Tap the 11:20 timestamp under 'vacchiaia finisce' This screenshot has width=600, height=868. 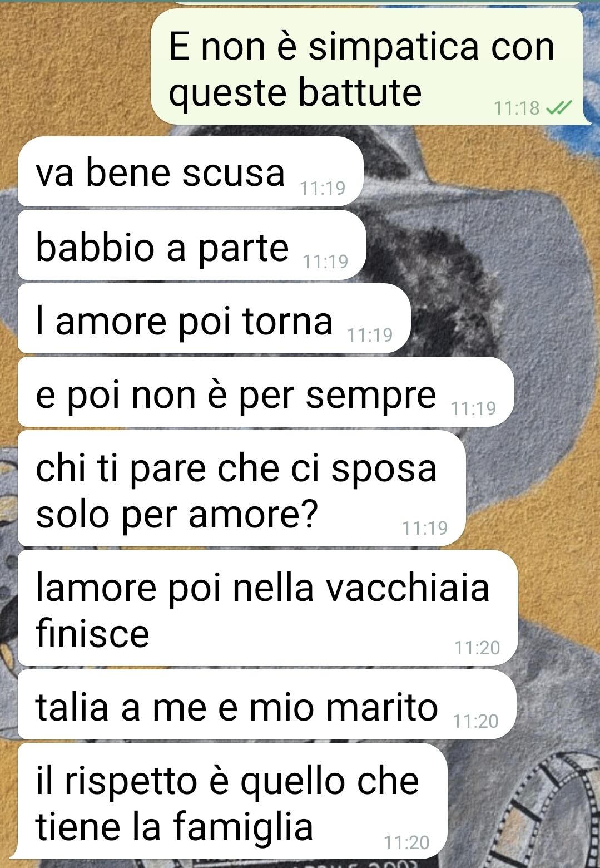[x=478, y=648]
